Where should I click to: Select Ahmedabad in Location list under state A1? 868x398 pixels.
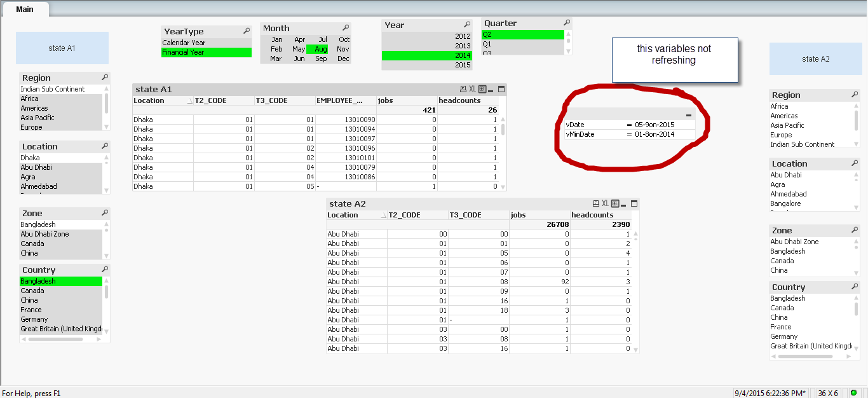click(60, 186)
